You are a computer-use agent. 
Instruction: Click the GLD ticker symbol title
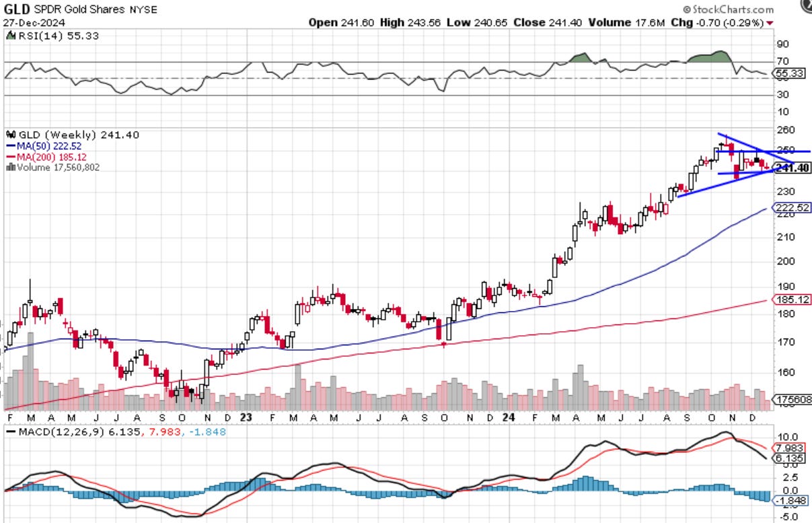pos(17,9)
